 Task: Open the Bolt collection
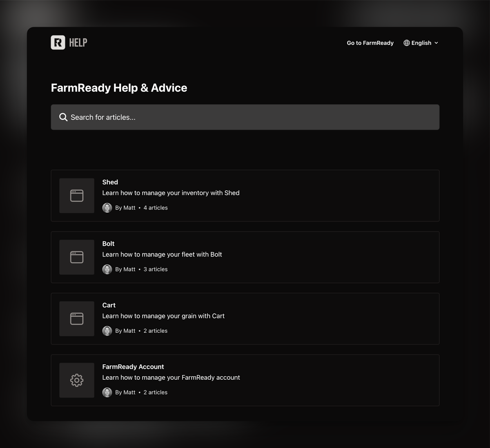click(245, 257)
